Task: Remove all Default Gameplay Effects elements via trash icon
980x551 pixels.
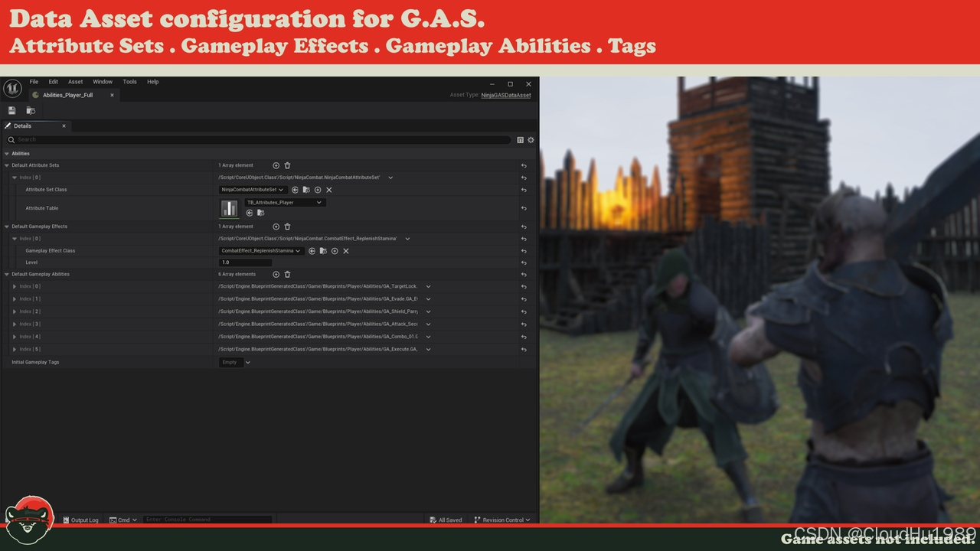Action: [x=287, y=227]
